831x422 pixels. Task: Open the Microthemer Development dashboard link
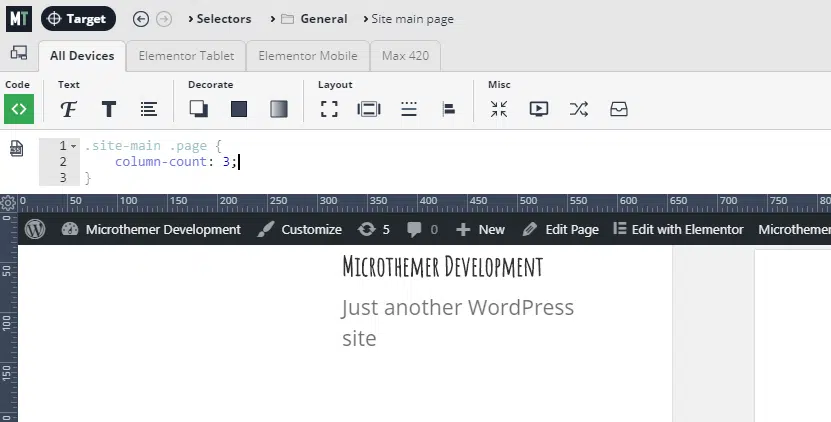pyautogui.click(x=151, y=229)
